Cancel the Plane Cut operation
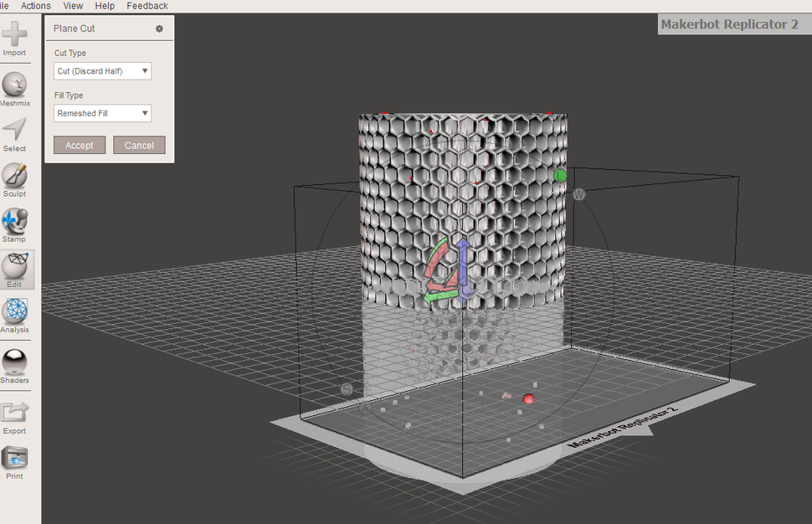Image resolution: width=812 pixels, height=524 pixels. (x=139, y=145)
